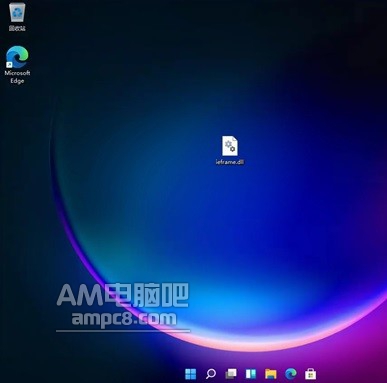387x383 pixels.
Task: Launch Microsoft Edge from the taskbar
Action: pyautogui.click(x=291, y=374)
